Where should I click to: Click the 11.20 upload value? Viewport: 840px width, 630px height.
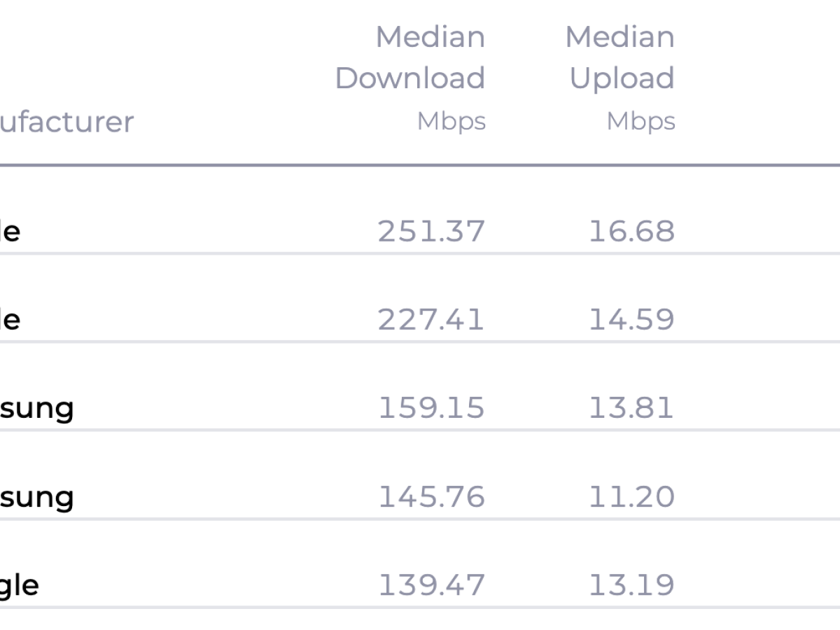click(x=631, y=496)
